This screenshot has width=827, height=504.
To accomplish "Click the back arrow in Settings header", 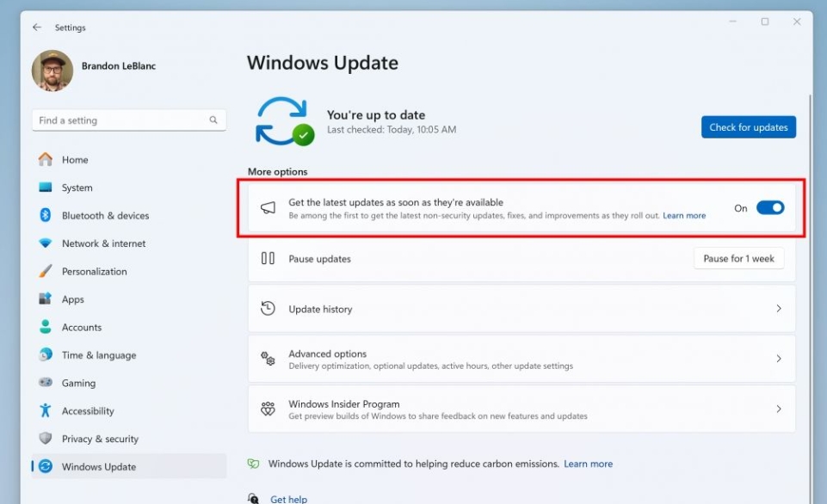I will 36,28.
